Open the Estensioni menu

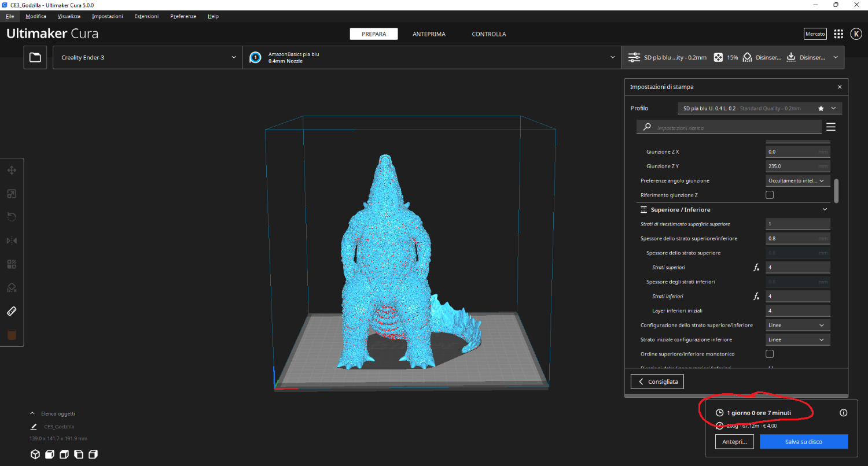coord(146,16)
